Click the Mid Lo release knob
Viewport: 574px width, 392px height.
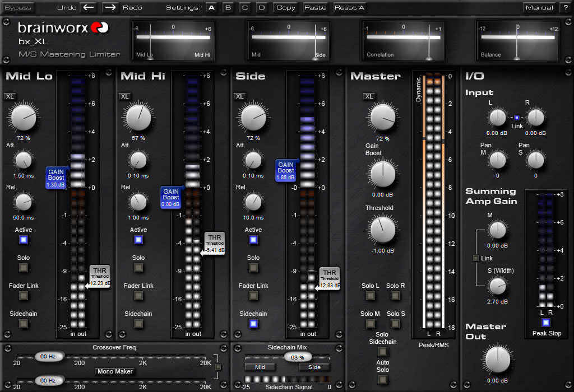pos(24,202)
